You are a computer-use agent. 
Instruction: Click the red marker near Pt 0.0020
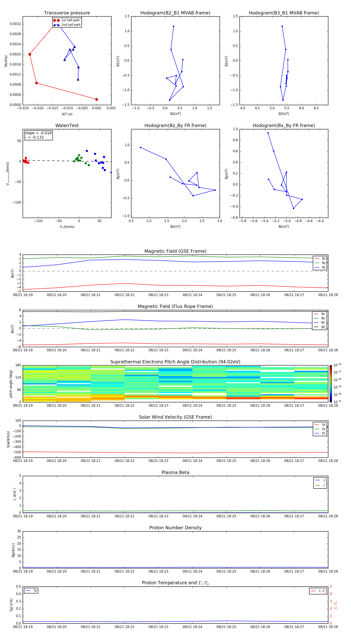click(30, 54)
